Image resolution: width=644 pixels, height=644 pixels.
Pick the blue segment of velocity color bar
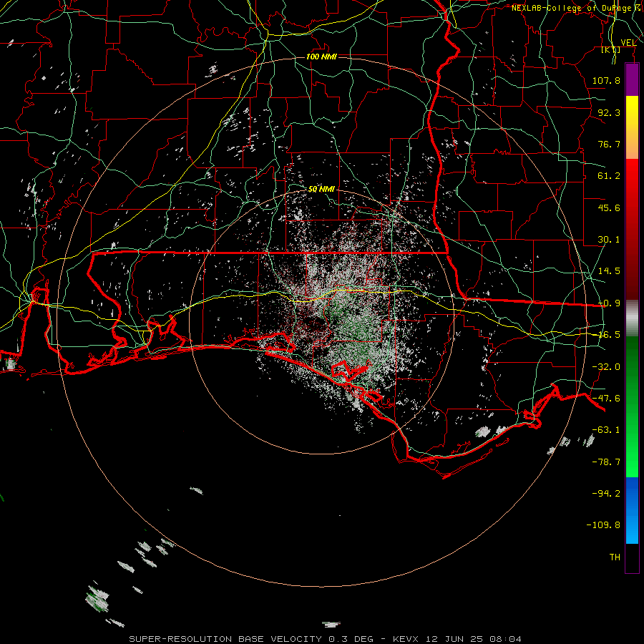pos(632,510)
